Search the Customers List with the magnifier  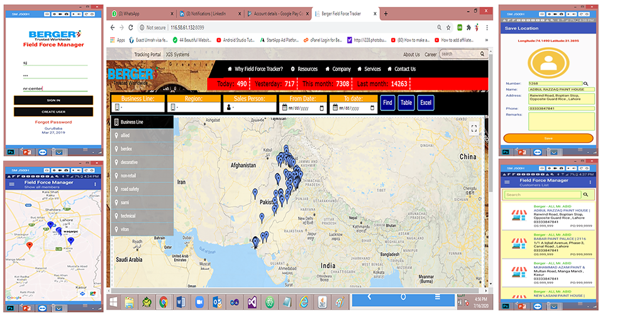pos(586,195)
